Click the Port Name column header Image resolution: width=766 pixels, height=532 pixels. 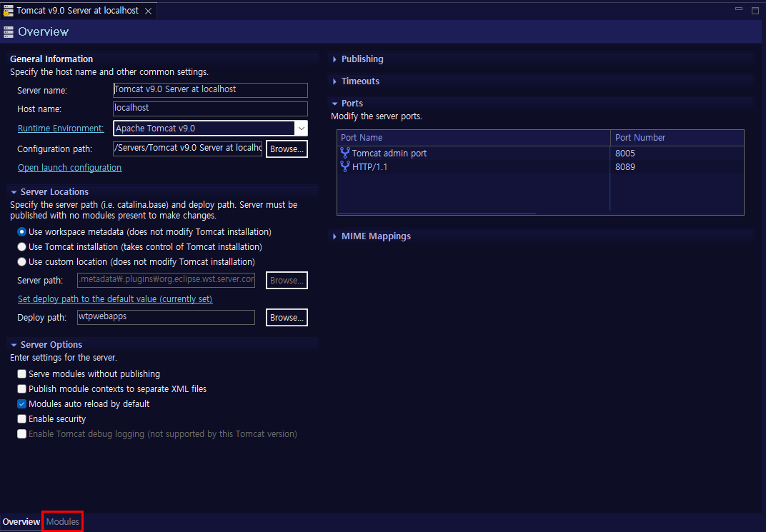473,138
